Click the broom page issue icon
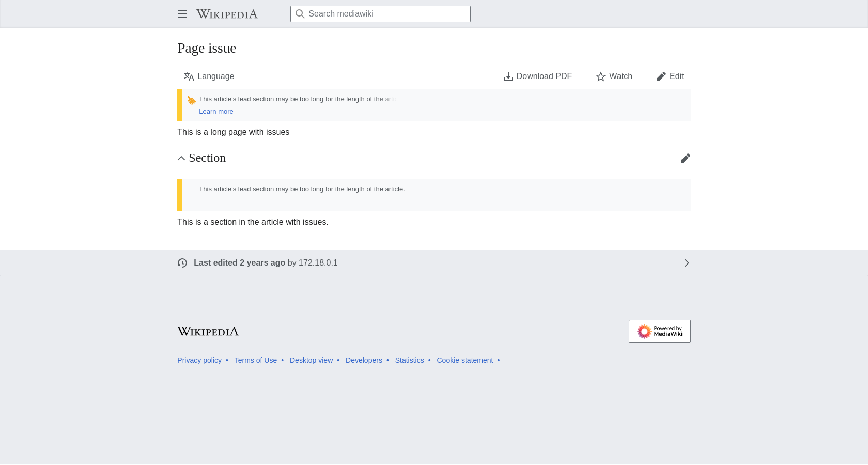The width and height of the screenshot is (868, 465). coord(192,100)
